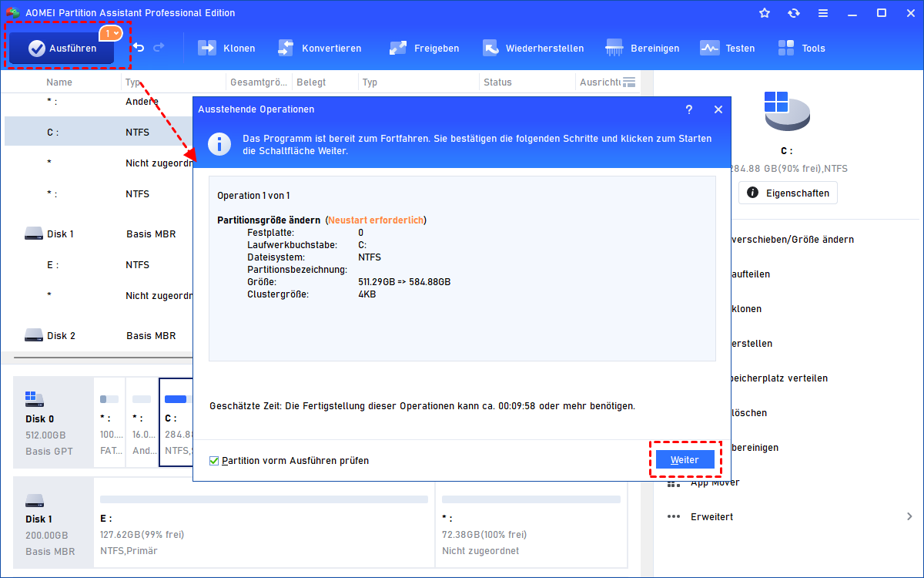
Task: Open the Klonen tool in toolbar
Action: [x=227, y=48]
